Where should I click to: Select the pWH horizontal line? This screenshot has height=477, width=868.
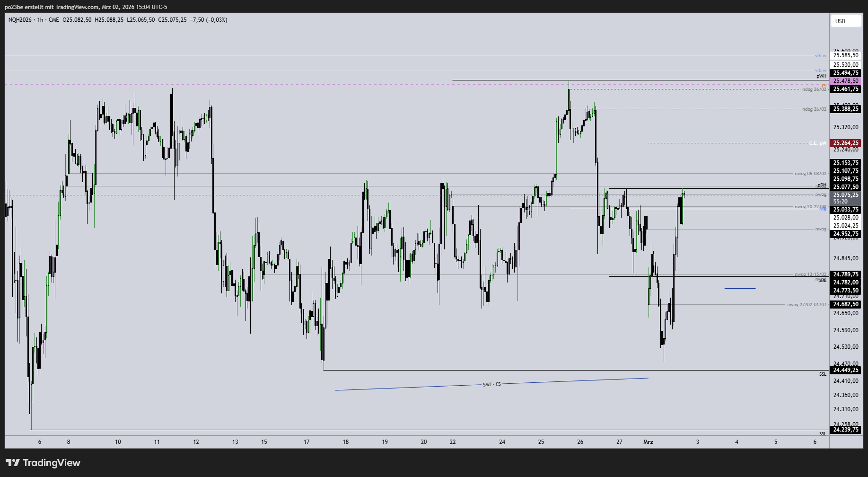615,80
